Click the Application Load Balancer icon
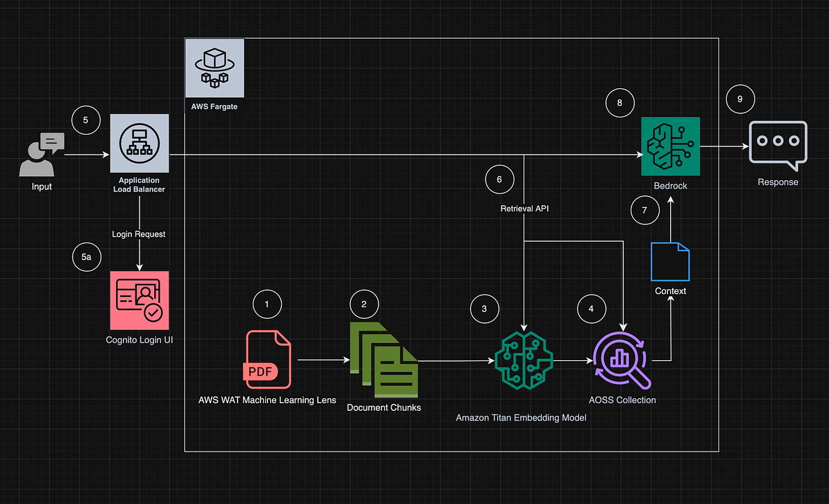Screen dimensions: 829x504 tap(139, 143)
